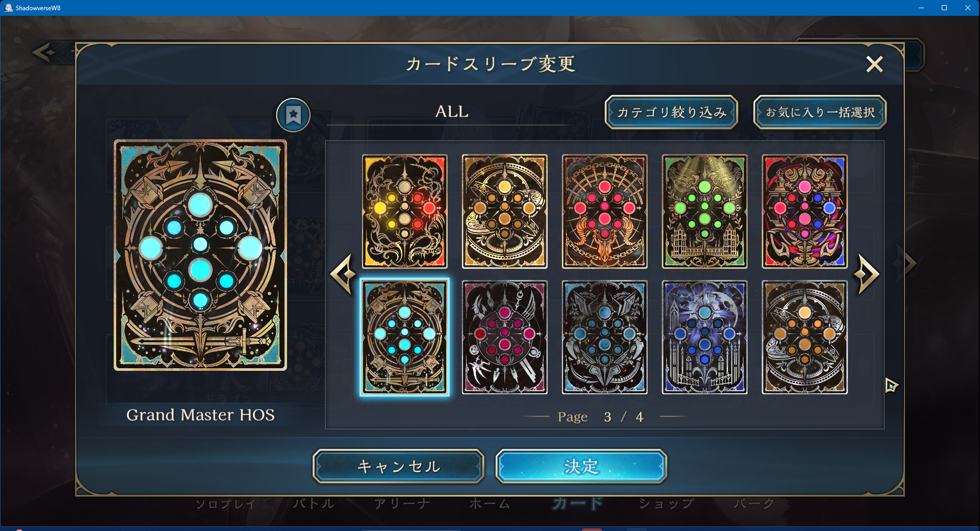
Task: Click お気に入り一括選択 button
Action: (820, 112)
